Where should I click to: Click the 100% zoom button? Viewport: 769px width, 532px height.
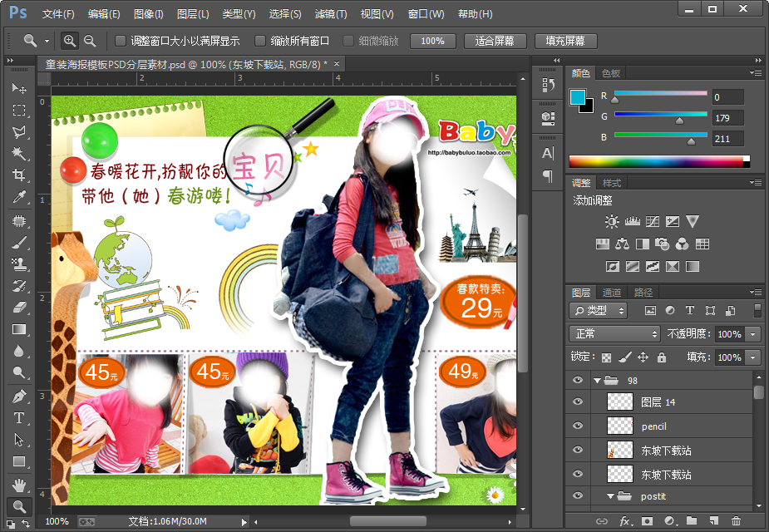[432, 41]
